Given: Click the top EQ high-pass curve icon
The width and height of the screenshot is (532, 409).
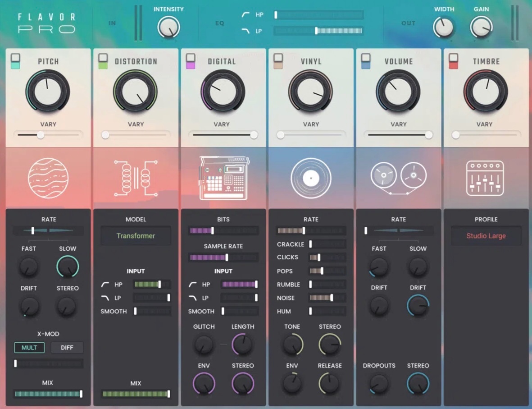Looking at the screenshot, I should (x=246, y=14).
